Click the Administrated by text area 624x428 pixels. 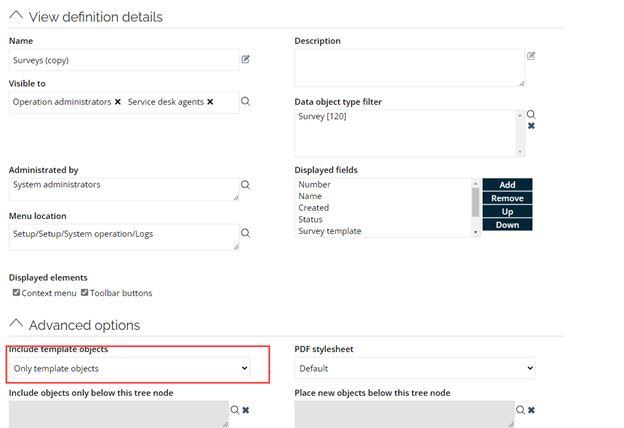[124, 190]
